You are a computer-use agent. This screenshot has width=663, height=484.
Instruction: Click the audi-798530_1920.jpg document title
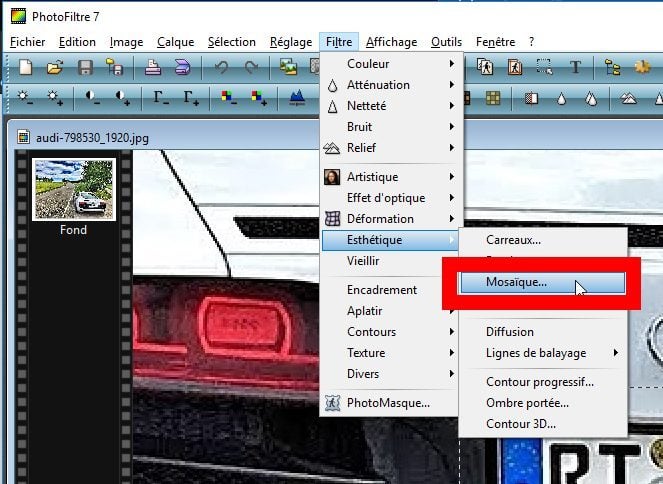(92, 138)
